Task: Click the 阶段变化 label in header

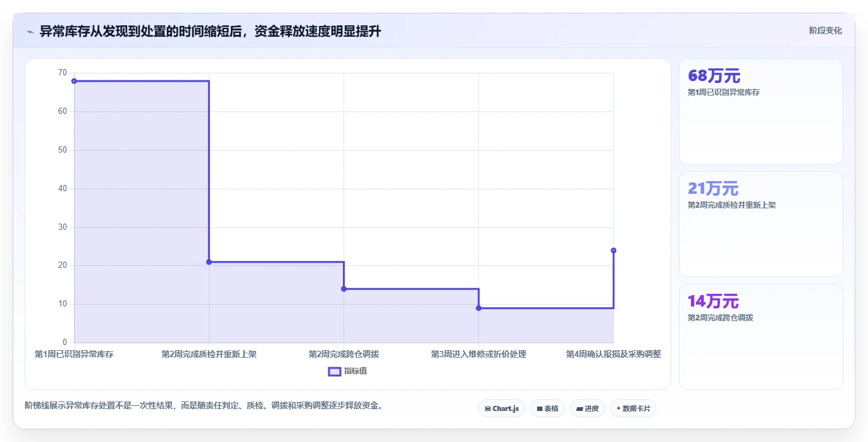Action: [x=825, y=30]
